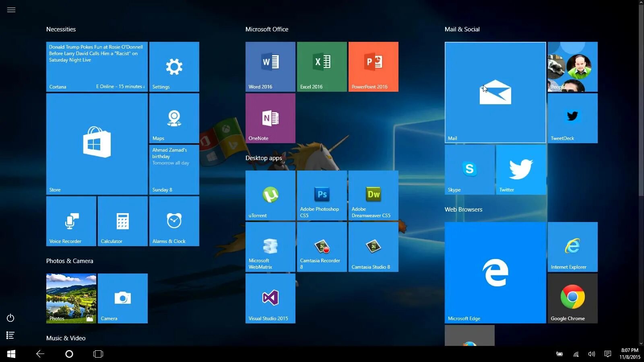Launch uTorrent
Viewport: 644px width, 362px height.
[270, 195]
